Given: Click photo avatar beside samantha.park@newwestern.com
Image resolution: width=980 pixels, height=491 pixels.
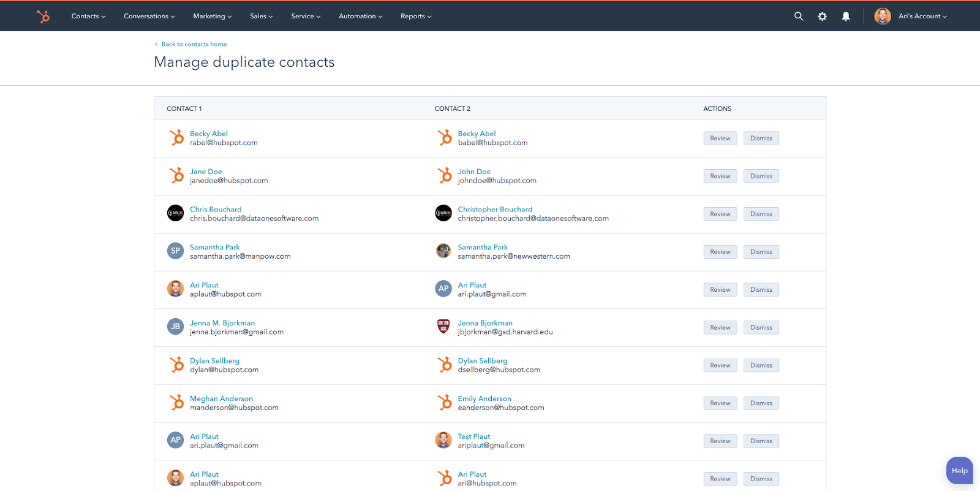Looking at the screenshot, I should (x=443, y=251).
